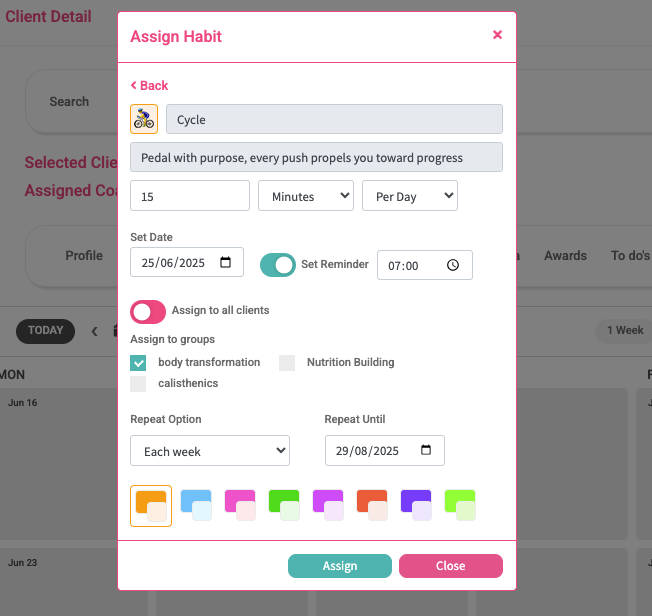Toggle Assign to all clients switch

tap(147, 311)
